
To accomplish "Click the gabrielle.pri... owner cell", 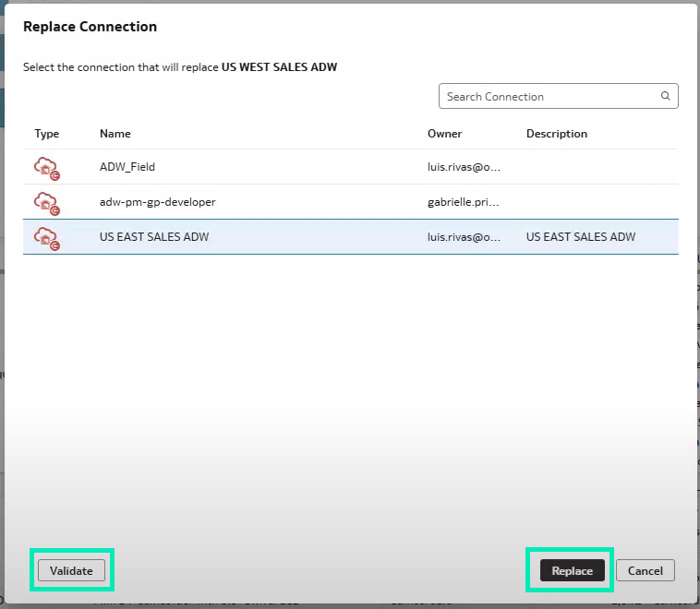I will pyautogui.click(x=465, y=201).
